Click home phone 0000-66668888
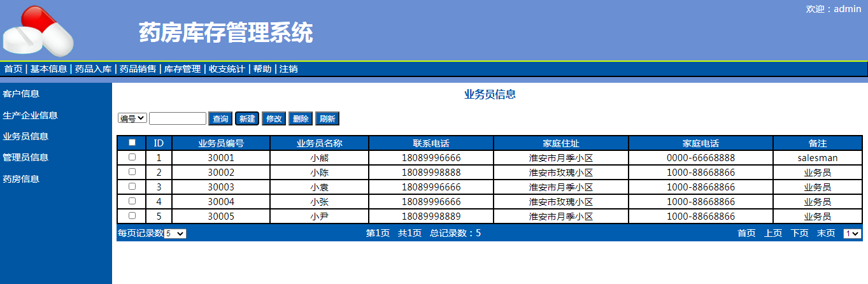 coord(701,157)
